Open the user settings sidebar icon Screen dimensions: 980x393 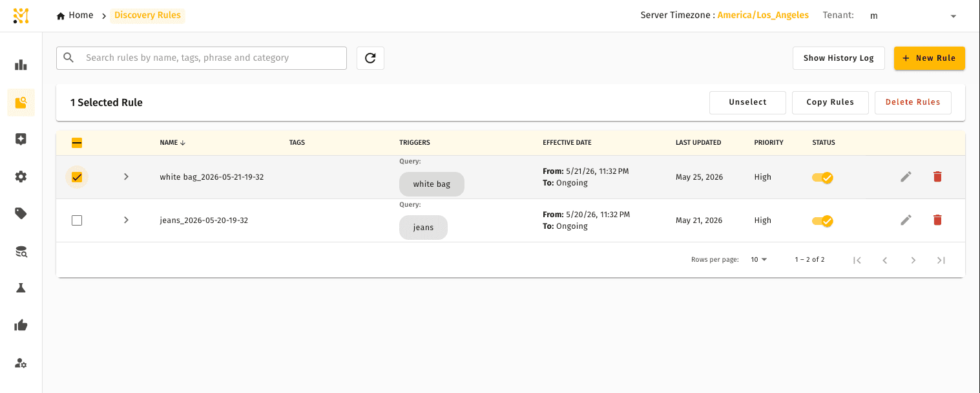pos(21,363)
